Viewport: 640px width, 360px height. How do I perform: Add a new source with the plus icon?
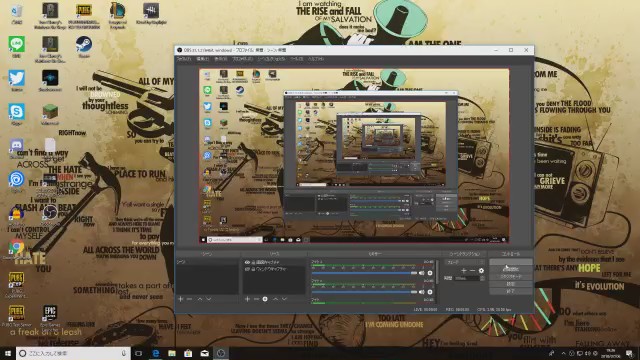pyautogui.click(x=247, y=299)
